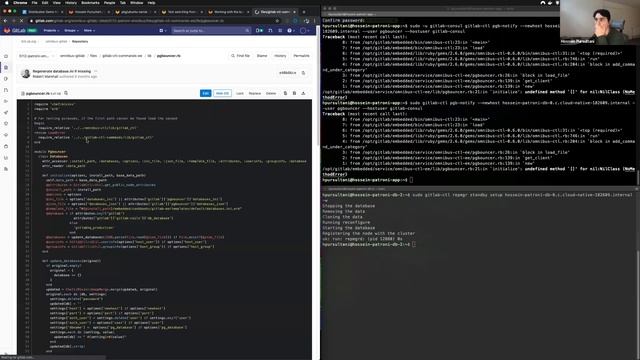Open Security shield icon in GitLab sidebar
This screenshot has height=360, width=640.
[x=6, y=123]
